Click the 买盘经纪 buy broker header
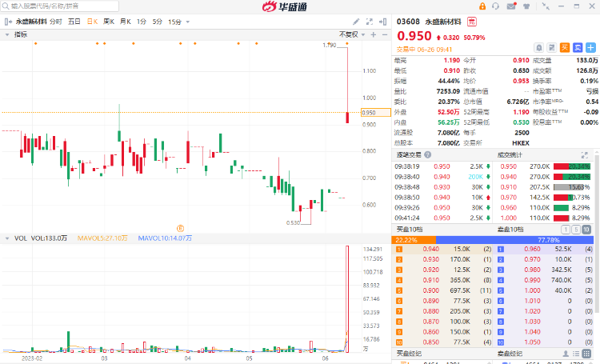The width and height of the screenshot is (600, 364). click(x=409, y=354)
